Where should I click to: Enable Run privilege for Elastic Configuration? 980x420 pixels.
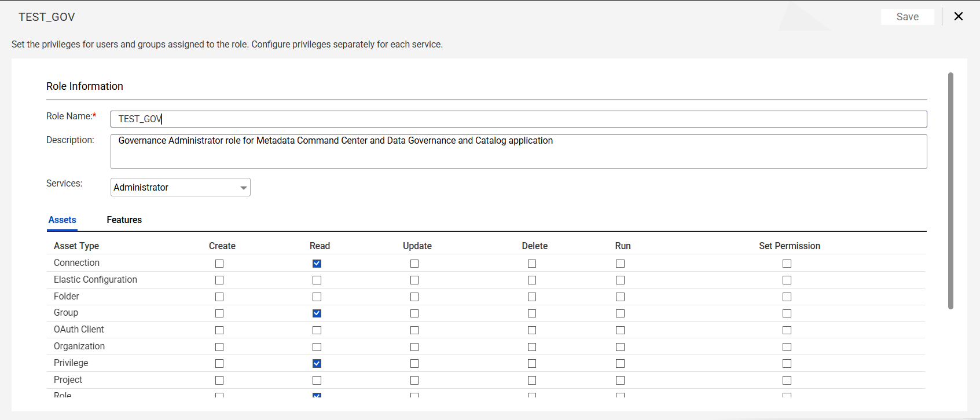tap(621, 280)
